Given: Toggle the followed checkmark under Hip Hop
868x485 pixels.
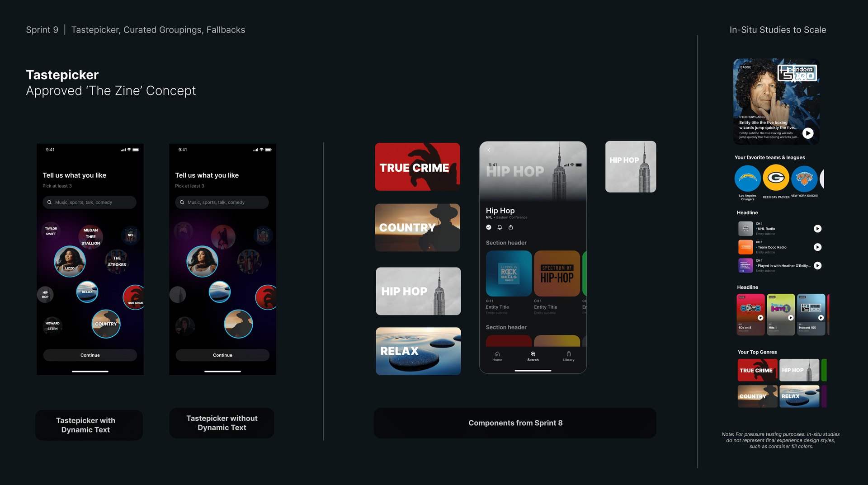Looking at the screenshot, I should click(489, 227).
